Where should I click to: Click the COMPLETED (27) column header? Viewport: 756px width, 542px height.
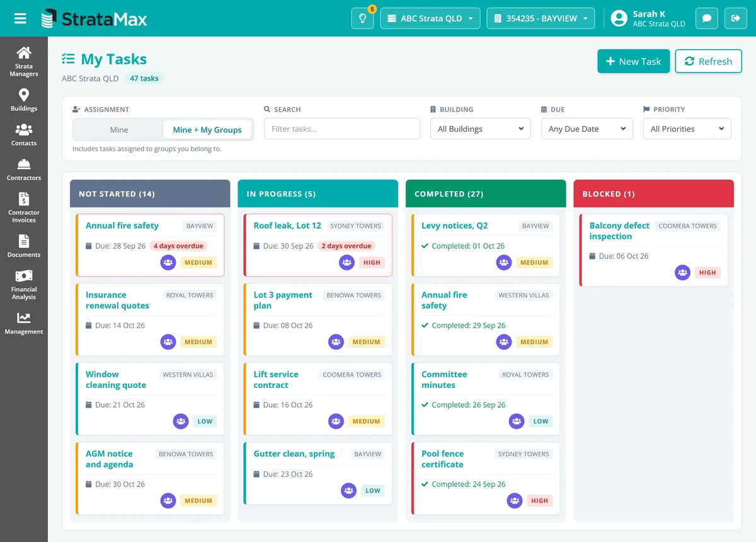486,193
